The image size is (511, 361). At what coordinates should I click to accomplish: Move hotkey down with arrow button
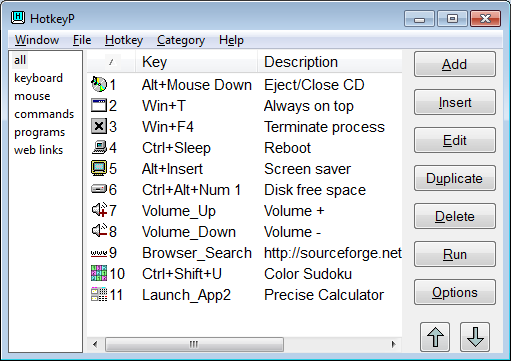pos(475,337)
